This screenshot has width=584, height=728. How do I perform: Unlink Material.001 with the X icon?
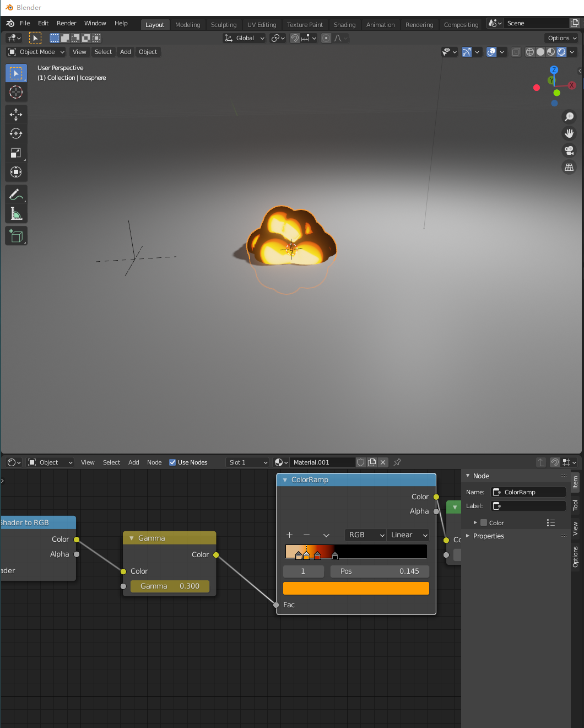(383, 462)
